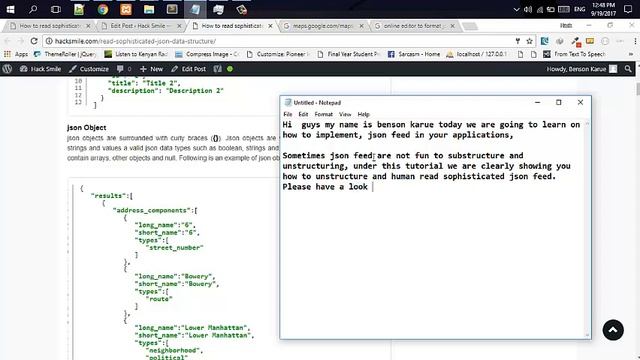Switch to Notepad taskbar icon
640x360 pixels.
196,9
